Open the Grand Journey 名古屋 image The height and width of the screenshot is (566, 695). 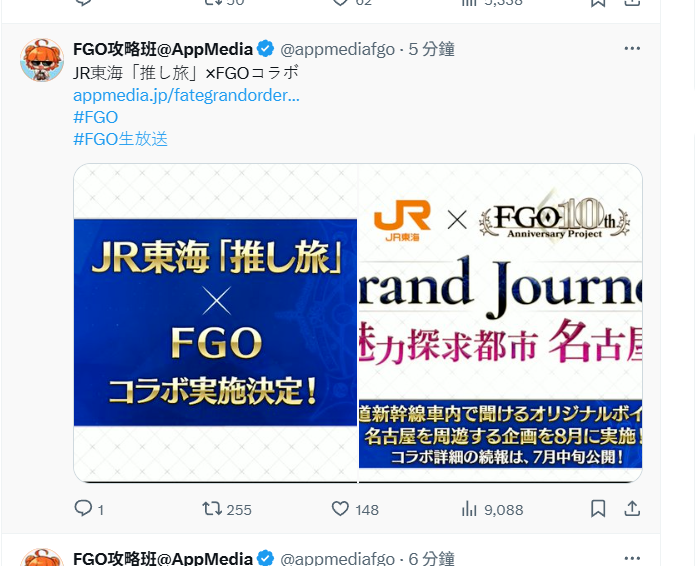[500, 323]
